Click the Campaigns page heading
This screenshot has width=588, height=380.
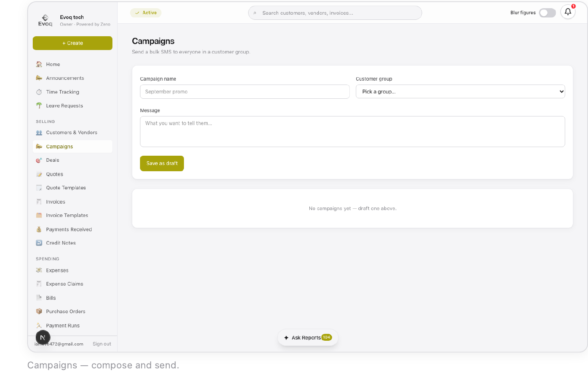(x=153, y=41)
